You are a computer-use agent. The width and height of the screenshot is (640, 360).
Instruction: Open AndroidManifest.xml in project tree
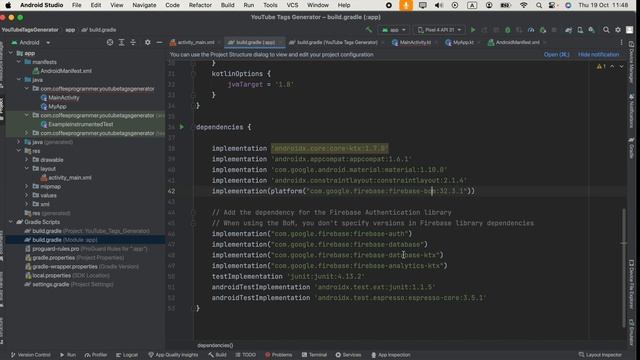click(62, 71)
